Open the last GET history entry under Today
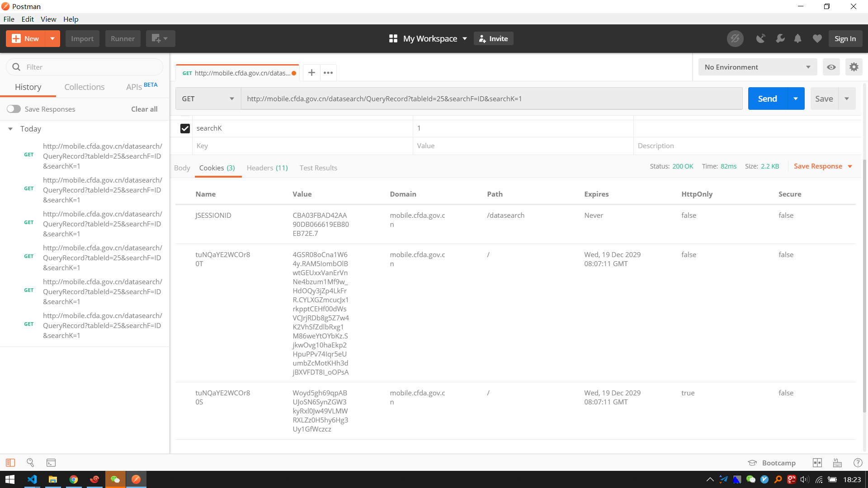This screenshot has height=488, width=868. tap(85, 326)
